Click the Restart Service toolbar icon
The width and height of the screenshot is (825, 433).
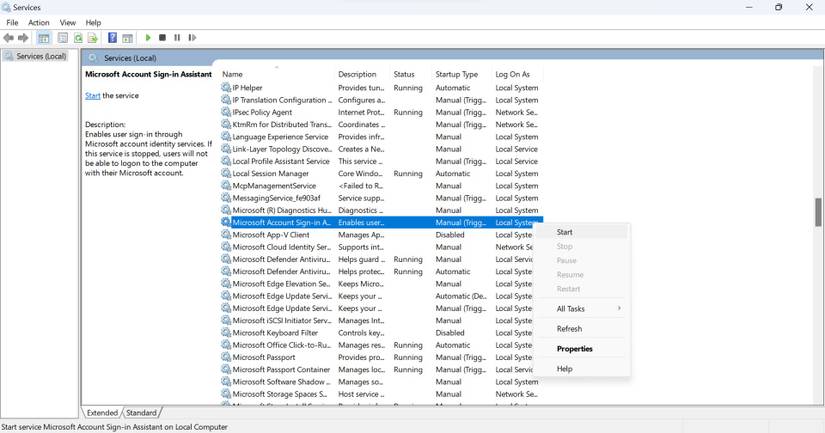pyautogui.click(x=192, y=38)
